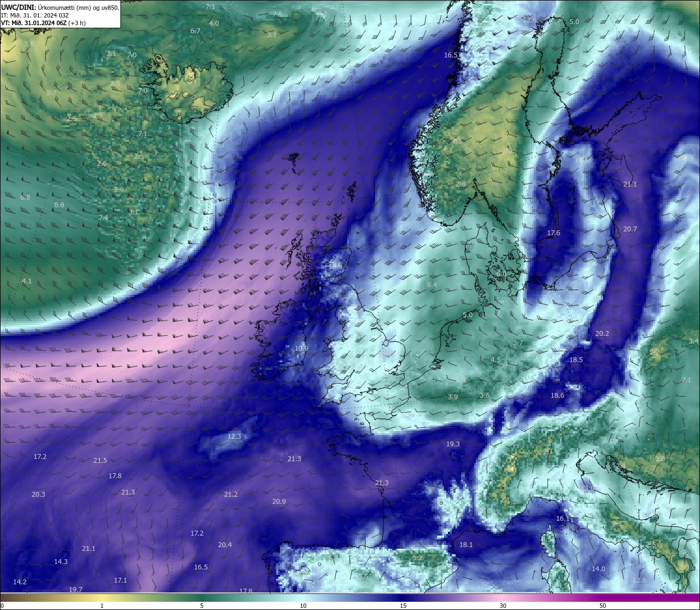The image size is (700, 610).
Task: Click the map value "12.3"
Action: tap(234, 436)
